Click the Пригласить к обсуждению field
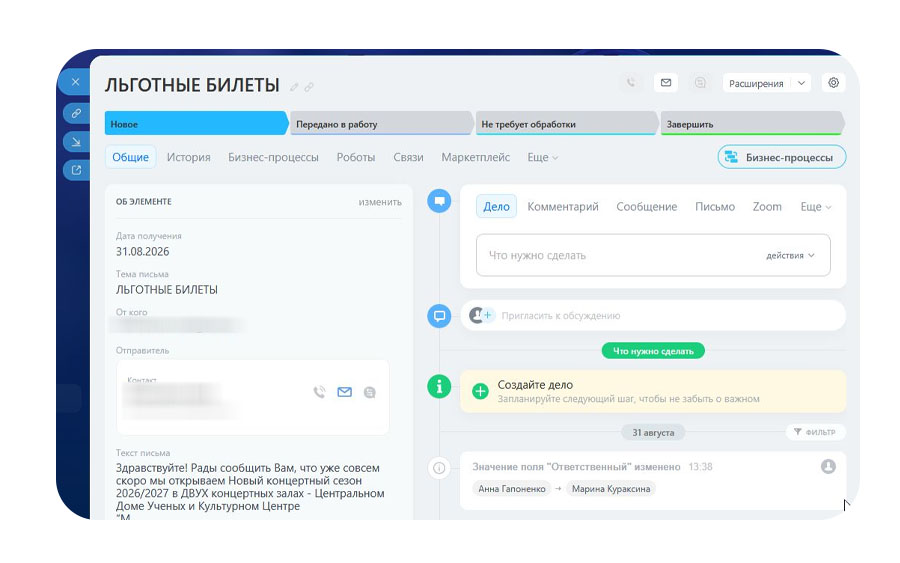 (653, 315)
